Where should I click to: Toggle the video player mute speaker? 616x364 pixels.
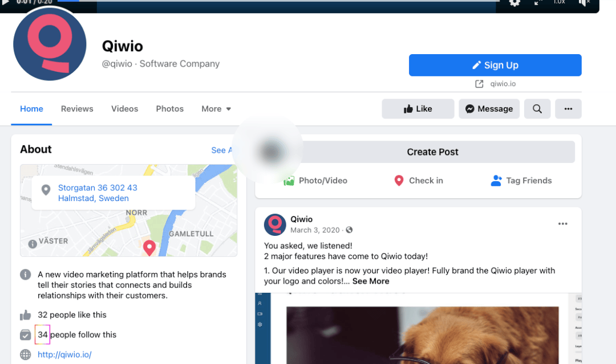tap(584, 3)
